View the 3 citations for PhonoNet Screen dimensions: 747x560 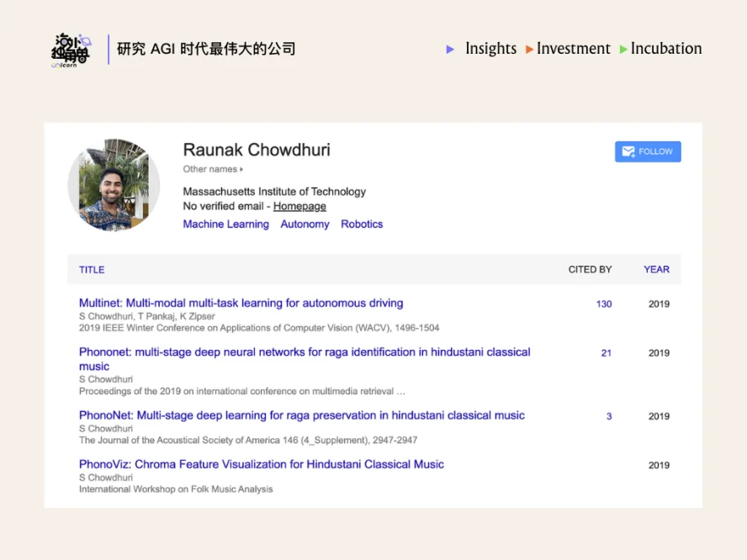pos(609,416)
